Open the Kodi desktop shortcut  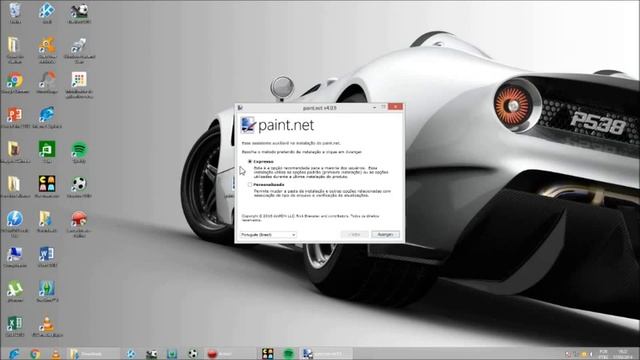tap(47, 12)
